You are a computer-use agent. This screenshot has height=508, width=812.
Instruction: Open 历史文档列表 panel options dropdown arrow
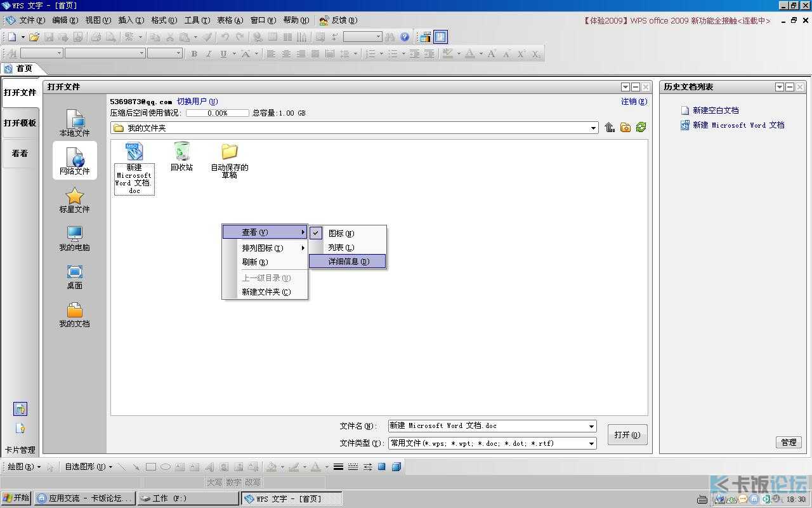pos(780,87)
